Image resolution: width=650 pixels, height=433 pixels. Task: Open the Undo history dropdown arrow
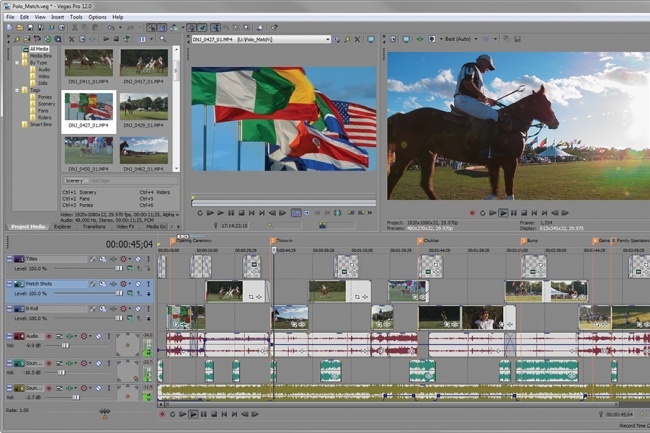(x=120, y=28)
